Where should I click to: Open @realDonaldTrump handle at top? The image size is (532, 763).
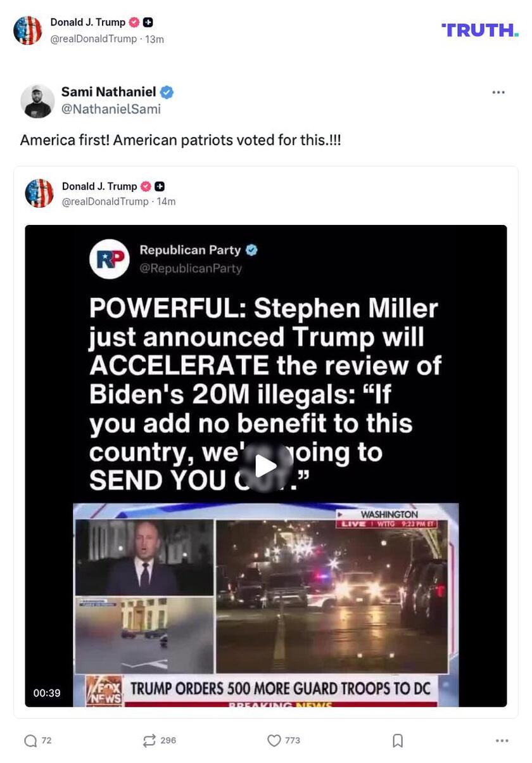tap(94, 39)
